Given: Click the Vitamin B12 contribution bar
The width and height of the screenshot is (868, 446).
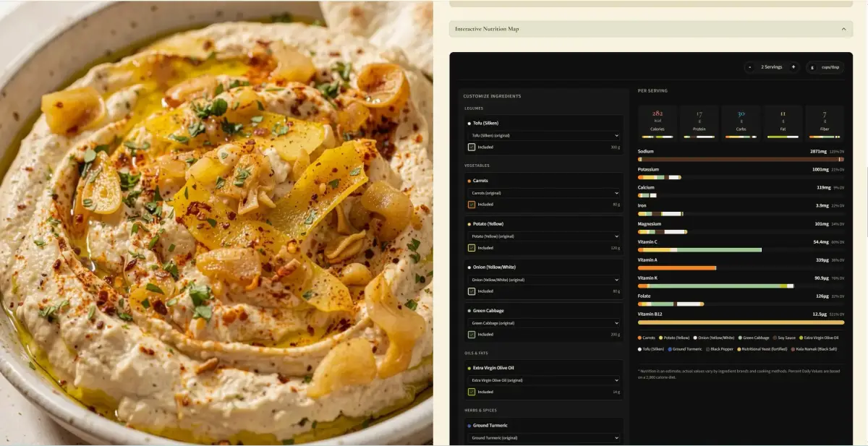Looking at the screenshot, I should click(x=741, y=322).
